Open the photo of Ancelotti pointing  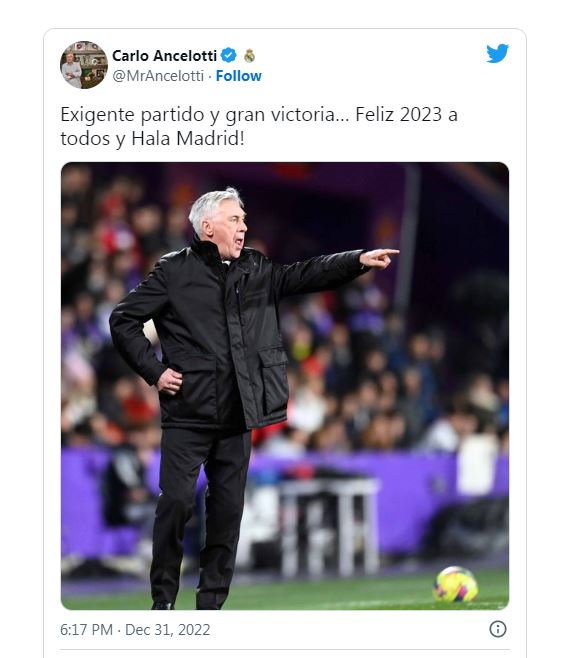click(x=285, y=386)
